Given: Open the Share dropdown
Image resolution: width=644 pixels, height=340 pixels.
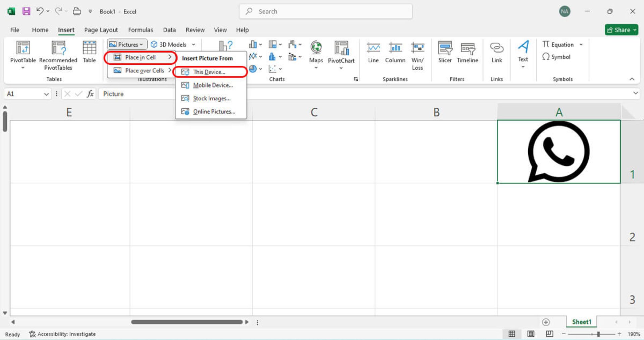Looking at the screenshot, I should tap(622, 30).
